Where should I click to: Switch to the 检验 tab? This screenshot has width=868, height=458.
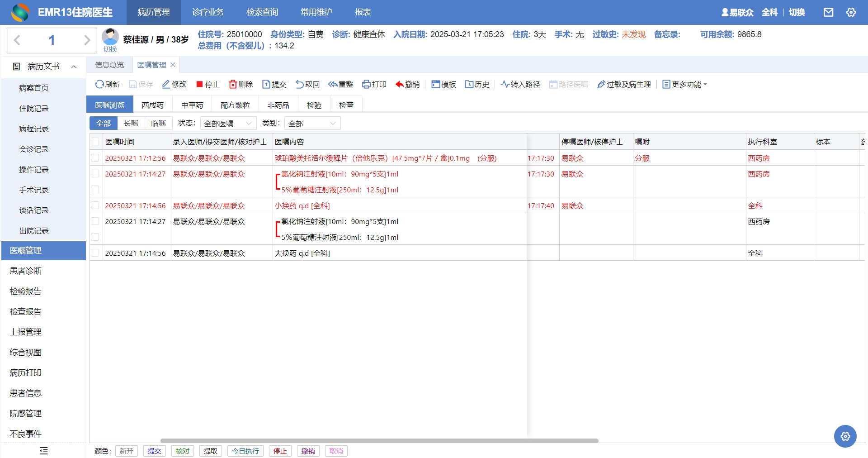click(x=314, y=105)
